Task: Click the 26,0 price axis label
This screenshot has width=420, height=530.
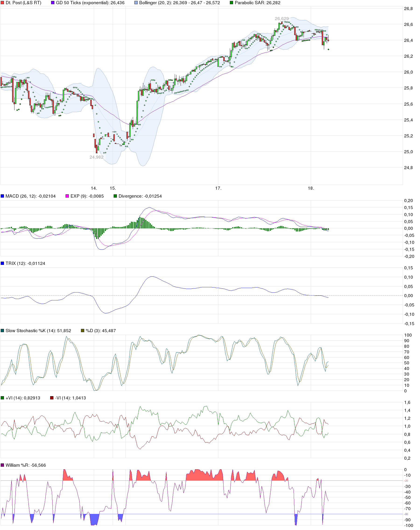Action: tap(409, 72)
